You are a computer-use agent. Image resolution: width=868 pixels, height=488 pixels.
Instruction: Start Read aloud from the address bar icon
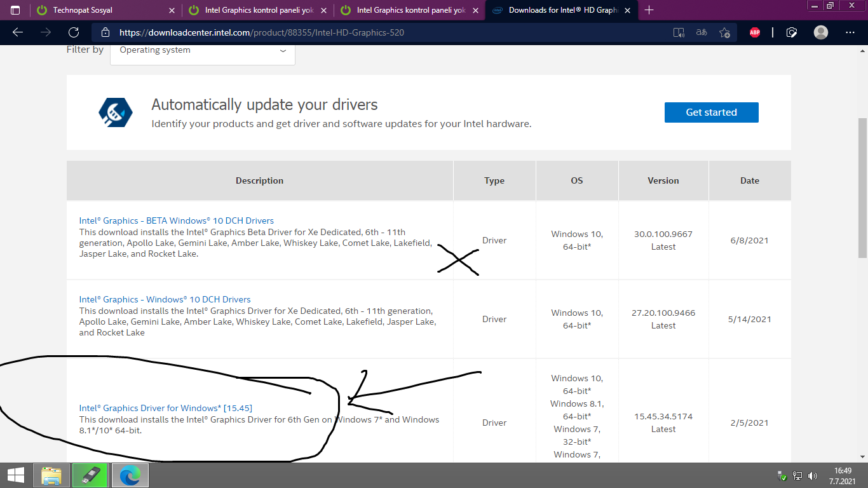click(x=679, y=32)
